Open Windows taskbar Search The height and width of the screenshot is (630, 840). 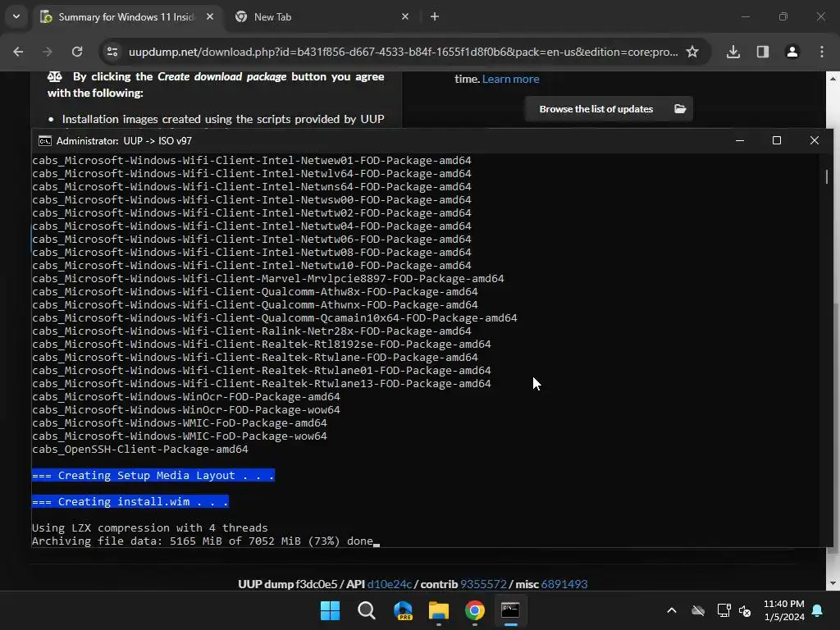tap(367, 610)
